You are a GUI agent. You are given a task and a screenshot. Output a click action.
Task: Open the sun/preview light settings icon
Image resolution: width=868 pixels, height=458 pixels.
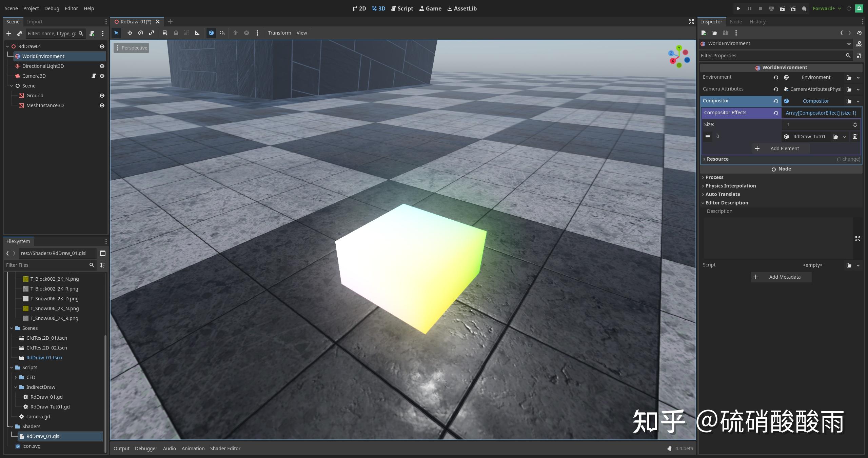click(235, 33)
